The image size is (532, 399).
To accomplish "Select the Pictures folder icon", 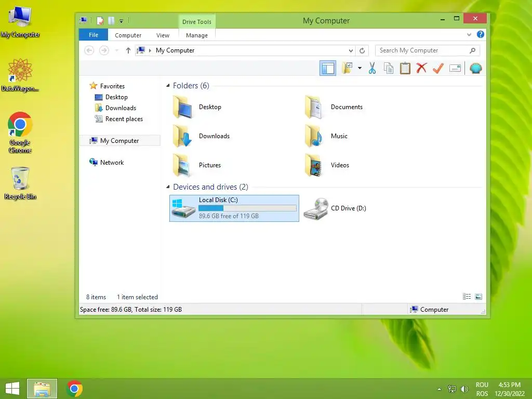I will 182,165.
